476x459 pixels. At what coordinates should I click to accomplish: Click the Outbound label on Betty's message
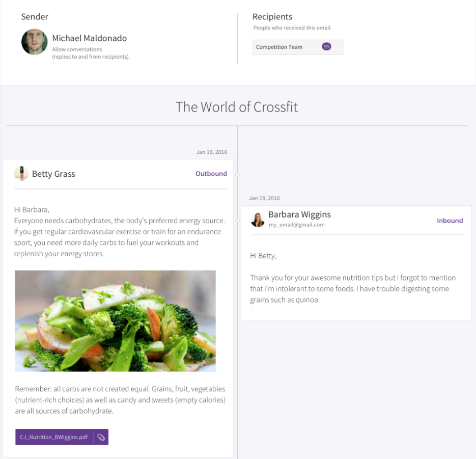pos(211,173)
